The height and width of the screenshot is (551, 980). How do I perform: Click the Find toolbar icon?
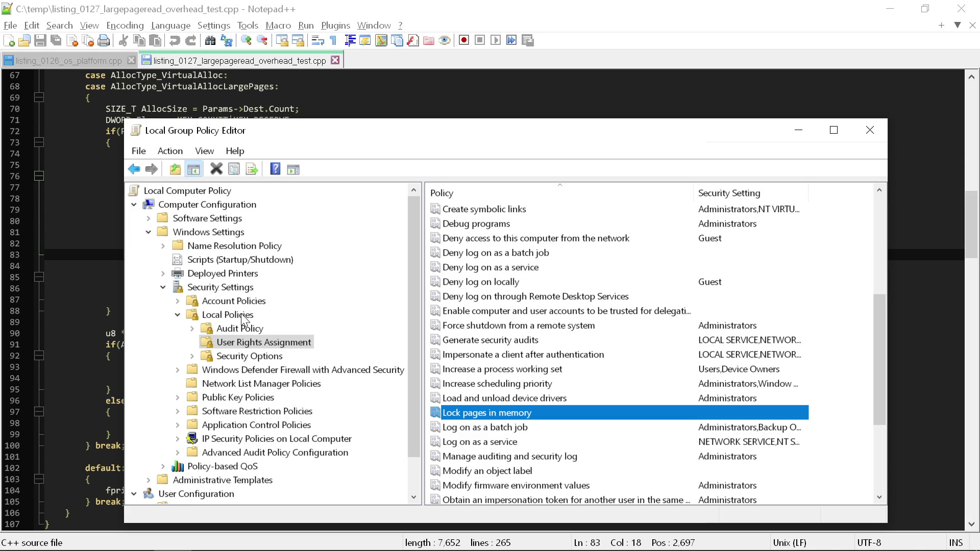pos(210,41)
